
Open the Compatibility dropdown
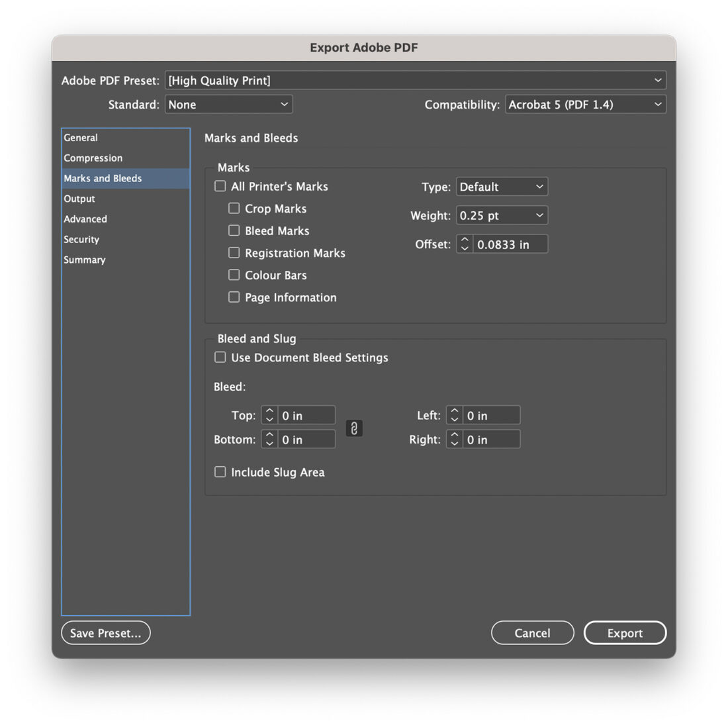(585, 104)
